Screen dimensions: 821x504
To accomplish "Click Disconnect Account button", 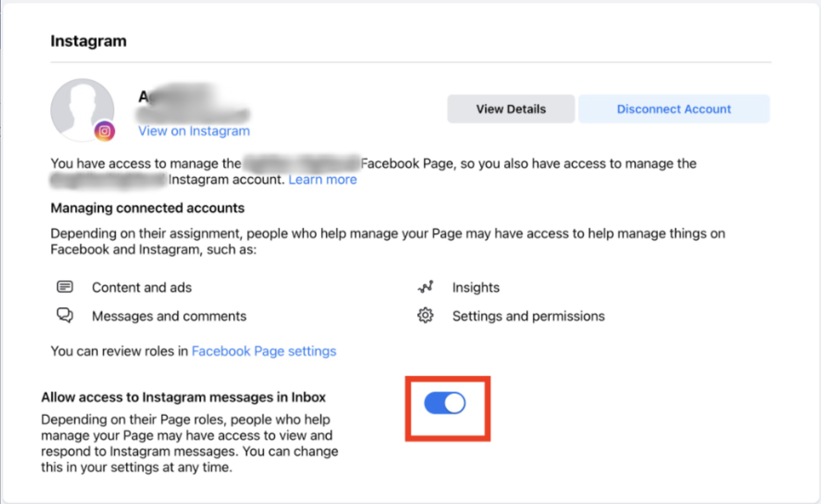I will coord(674,109).
